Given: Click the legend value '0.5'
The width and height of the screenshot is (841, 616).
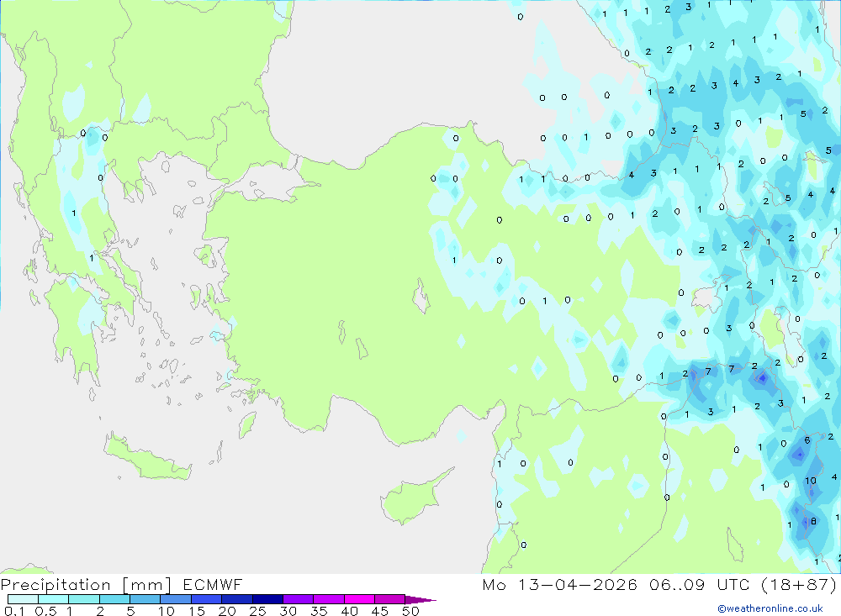Looking at the screenshot, I should tap(45, 611).
